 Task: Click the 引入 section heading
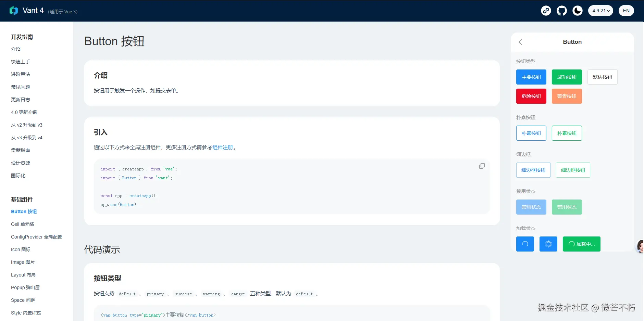101,132
